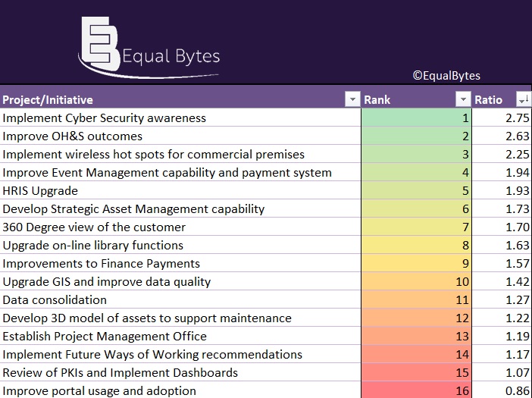Image resolution: width=532 pixels, height=398 pixels.
Task: Click the rank 14 cell
Action: click(x=416, y=354)
